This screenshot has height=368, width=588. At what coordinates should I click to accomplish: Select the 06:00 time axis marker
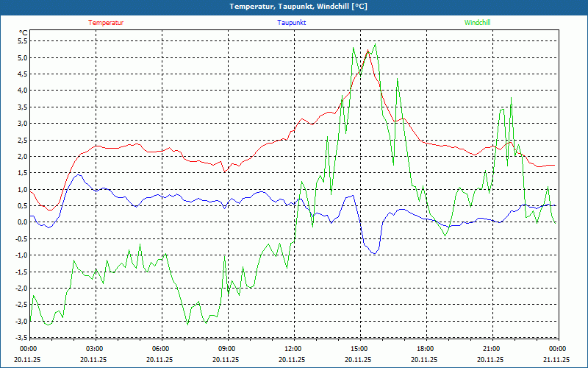pyautogui.click(x=161, y=349)
